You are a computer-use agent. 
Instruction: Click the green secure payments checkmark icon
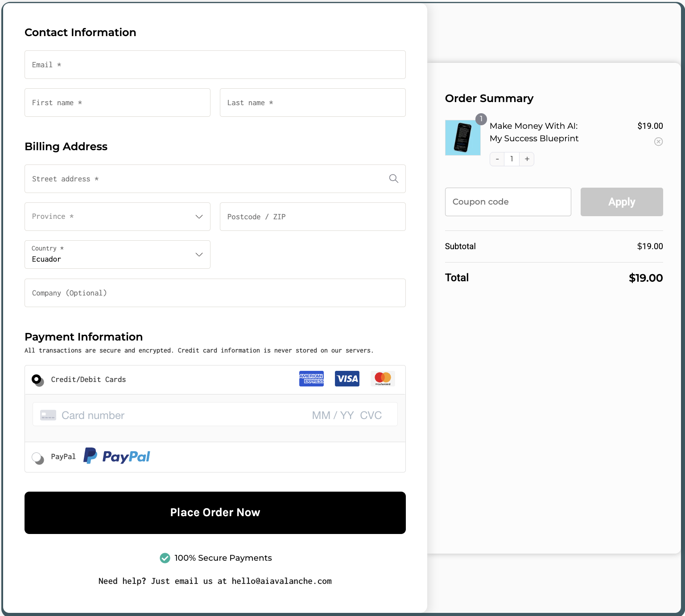[165, 558]
